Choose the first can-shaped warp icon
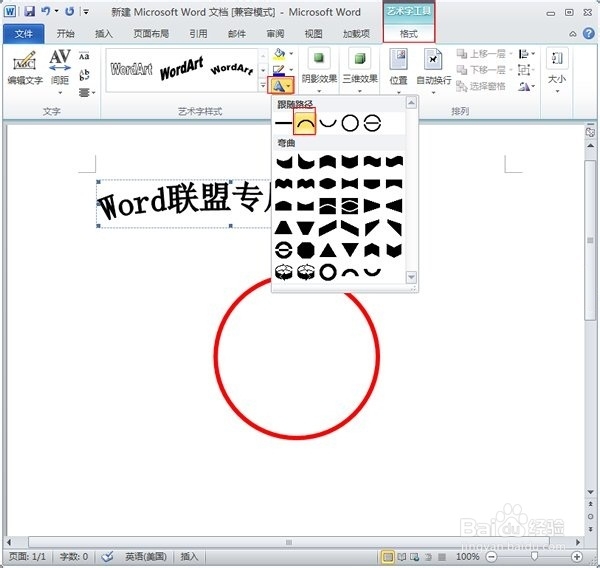 (x=284, y=272)
